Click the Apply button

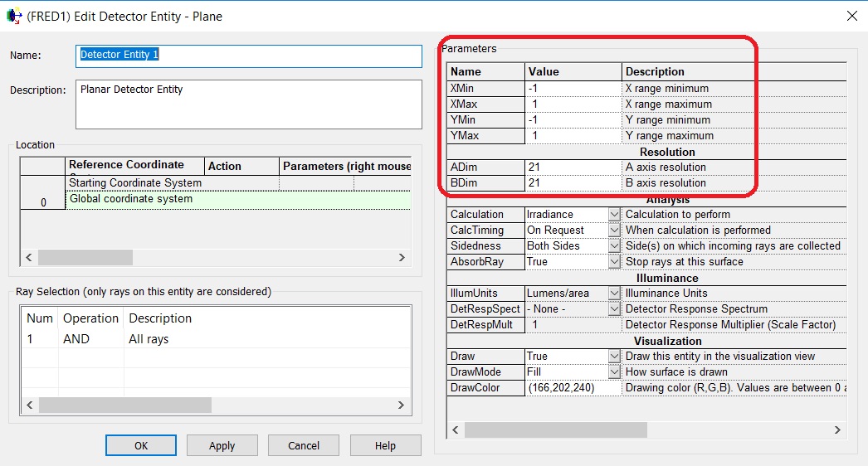[x=222, y=445]
